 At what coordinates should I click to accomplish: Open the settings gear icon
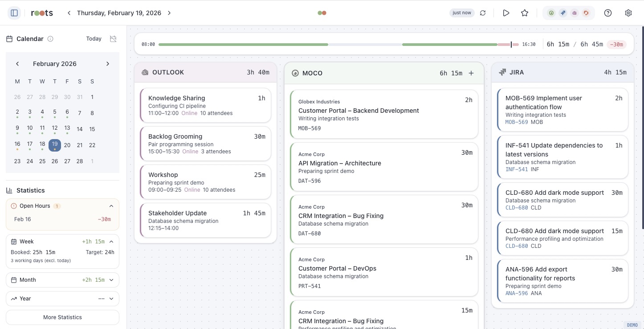point(628,13)
